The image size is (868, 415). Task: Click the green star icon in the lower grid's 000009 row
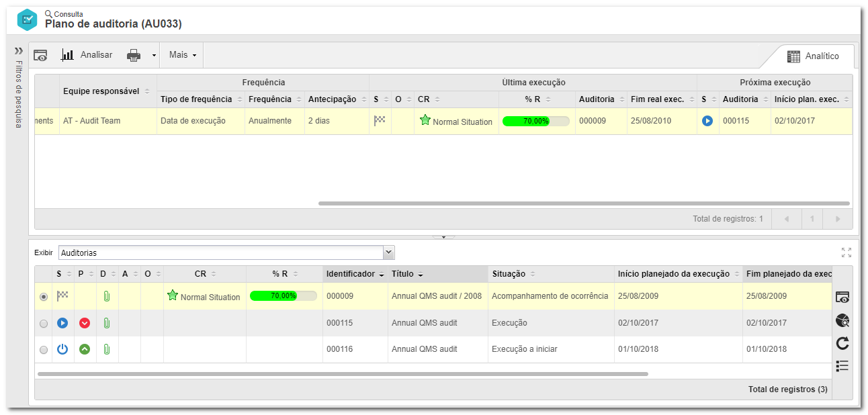pos(173,295)
